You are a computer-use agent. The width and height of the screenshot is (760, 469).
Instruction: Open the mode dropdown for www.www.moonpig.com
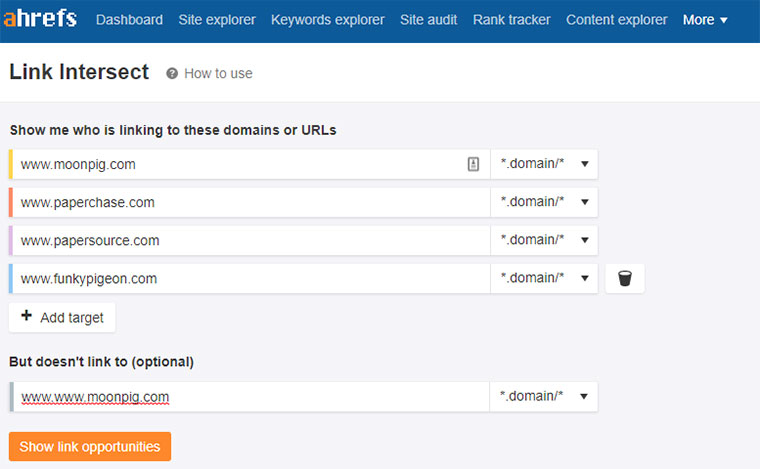coord(543,397)
